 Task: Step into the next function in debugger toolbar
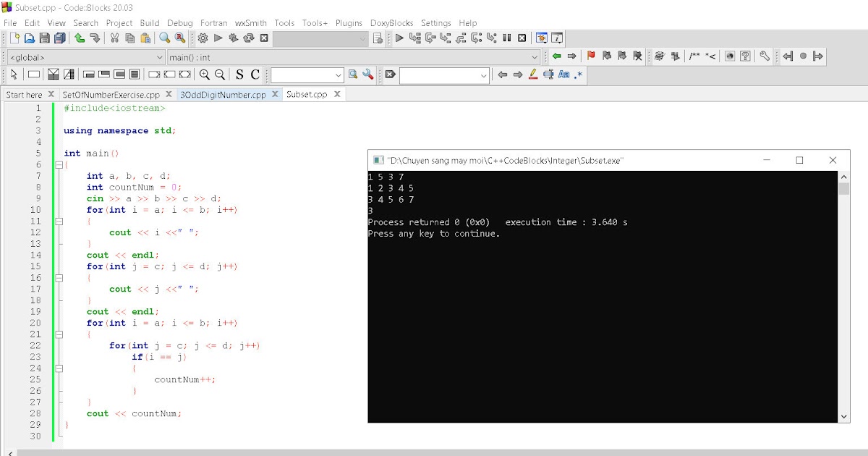point(446,38)
